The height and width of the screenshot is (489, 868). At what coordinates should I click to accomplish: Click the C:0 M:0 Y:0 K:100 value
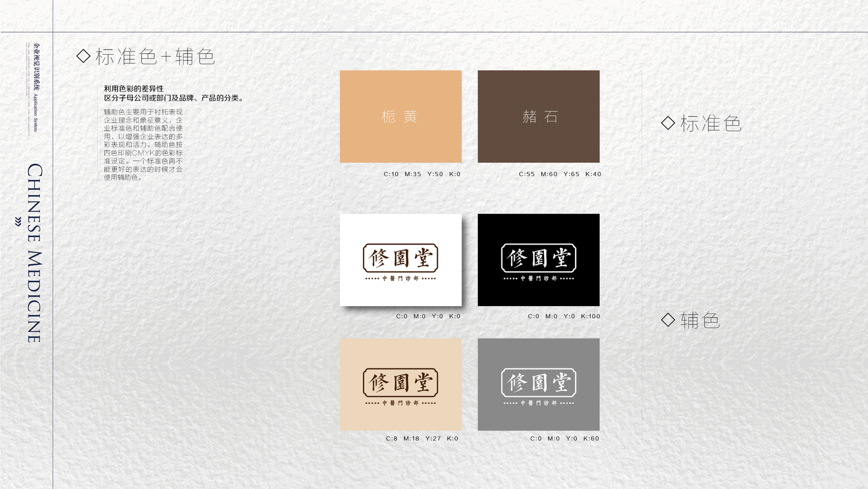[x=564, y=316]
